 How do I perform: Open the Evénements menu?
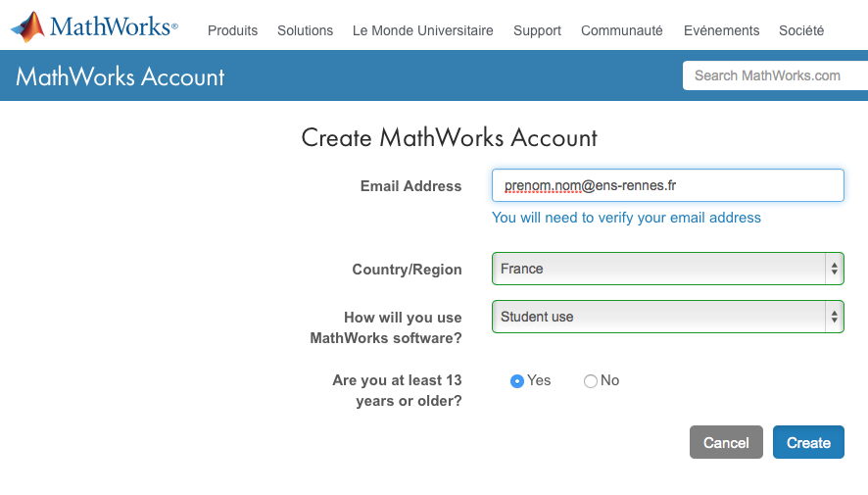[721, 30]
